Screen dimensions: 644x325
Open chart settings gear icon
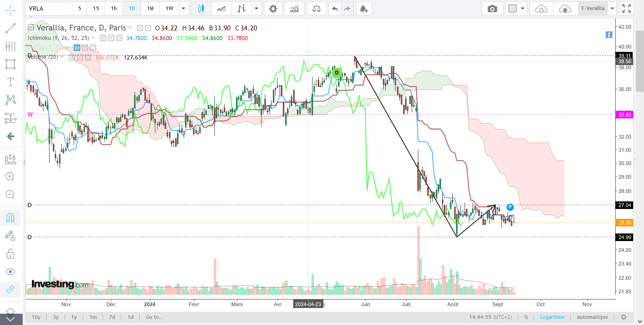point(273,9)
